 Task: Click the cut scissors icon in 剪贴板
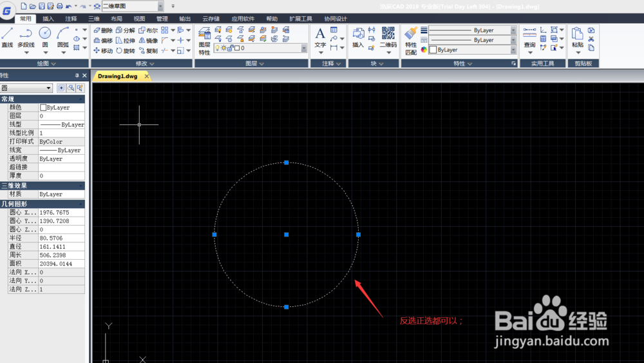(x=591, y=39)
